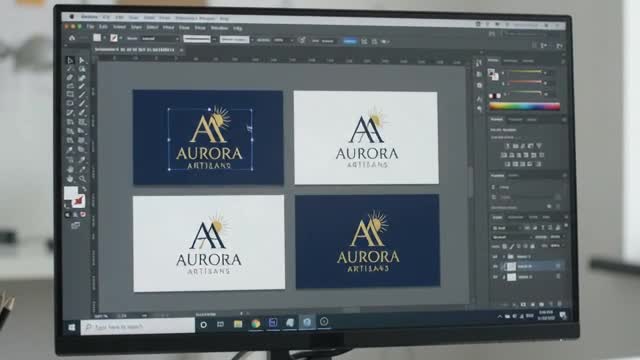Click the toolbar Fill color swatch
The image size is (640, 360).
point(71,193)
